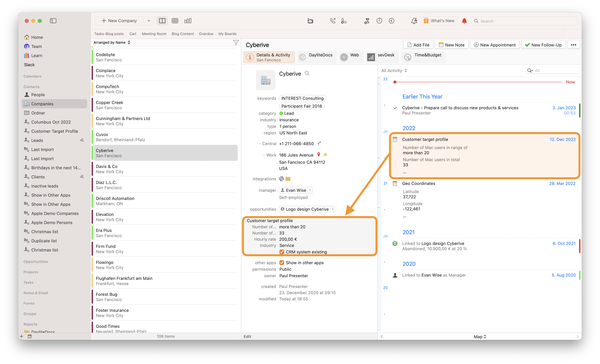Go to previous page arrow in activity footer

click(x=382, y=336)
